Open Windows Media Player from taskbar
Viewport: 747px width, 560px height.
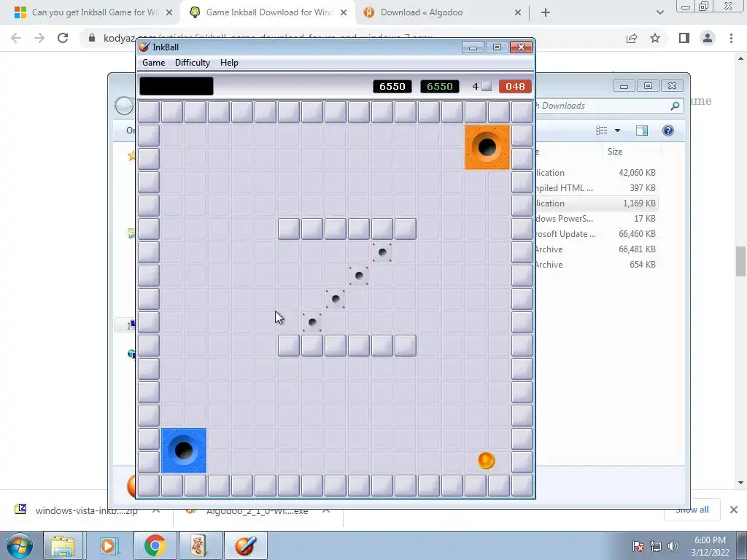(108, 545)
